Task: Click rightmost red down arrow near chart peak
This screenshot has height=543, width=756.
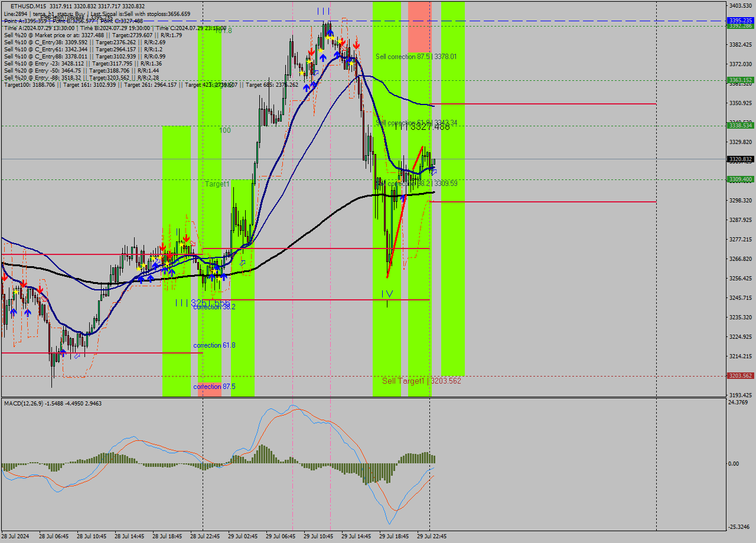Action: 356,45
